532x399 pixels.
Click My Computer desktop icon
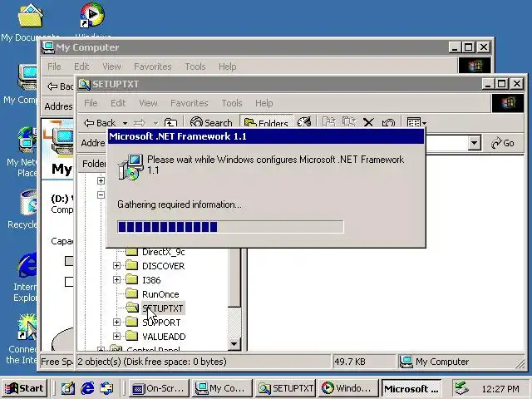(27, 77)
